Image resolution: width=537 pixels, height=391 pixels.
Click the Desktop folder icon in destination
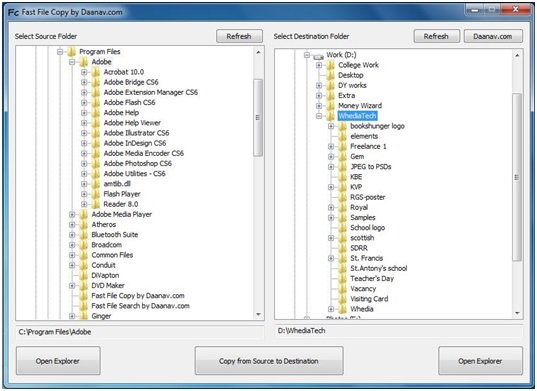click(x=330, y=75)
